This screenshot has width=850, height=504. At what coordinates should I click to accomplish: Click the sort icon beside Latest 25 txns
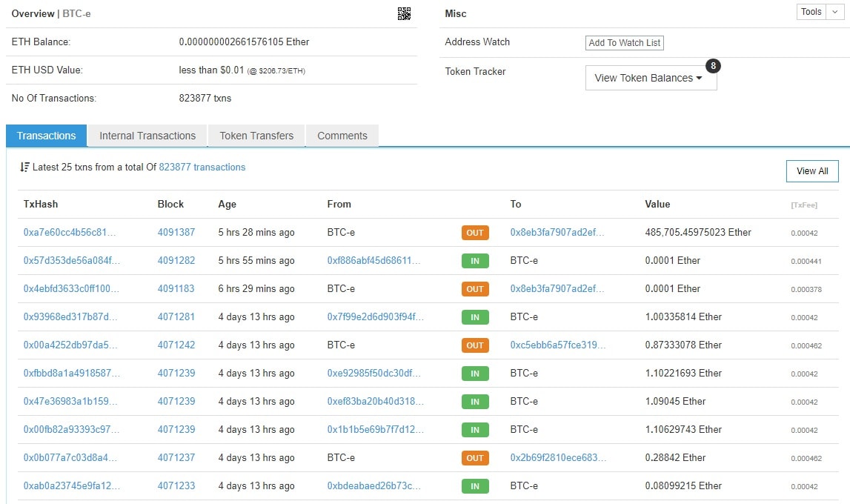(24, 168)
